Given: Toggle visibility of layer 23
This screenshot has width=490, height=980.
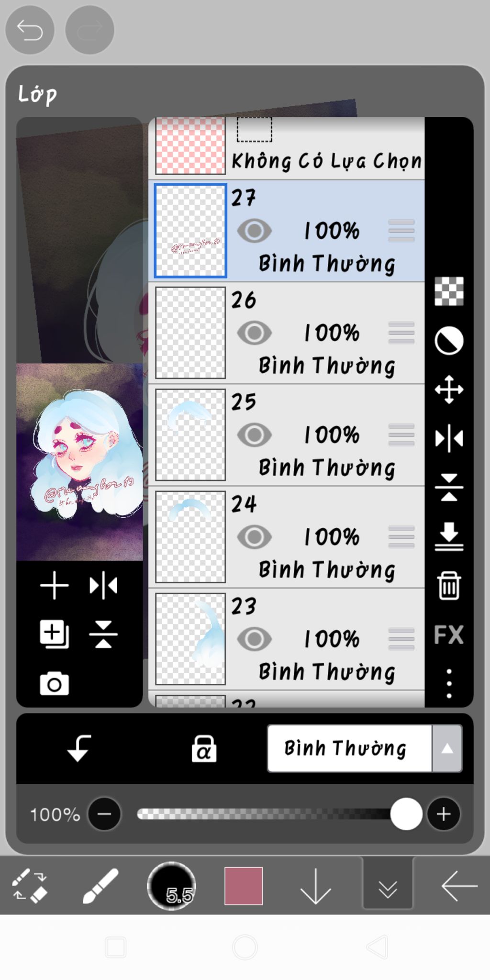Looking at the screenshot, I should [254, 639].
